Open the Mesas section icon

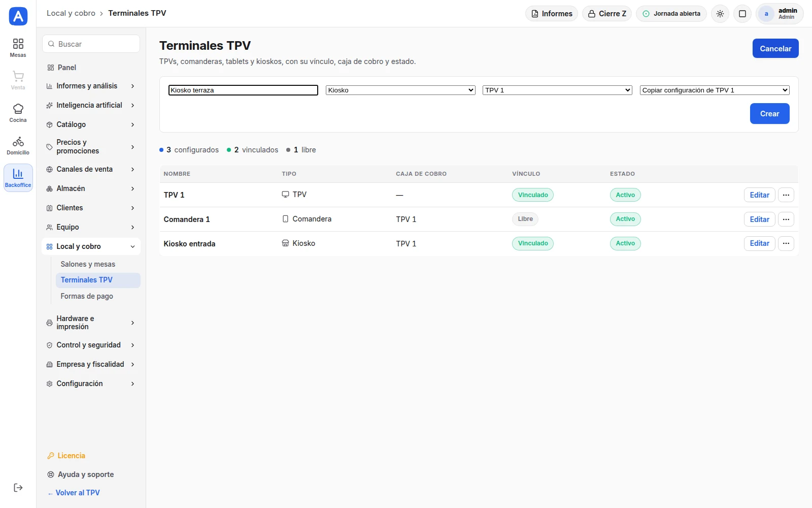pyautogui.click(x=18, y=48)
